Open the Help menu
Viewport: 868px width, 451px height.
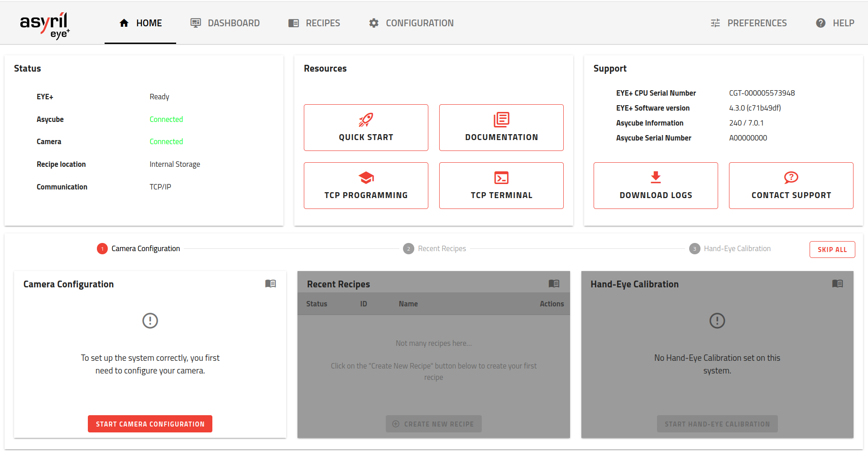(835, 23)
